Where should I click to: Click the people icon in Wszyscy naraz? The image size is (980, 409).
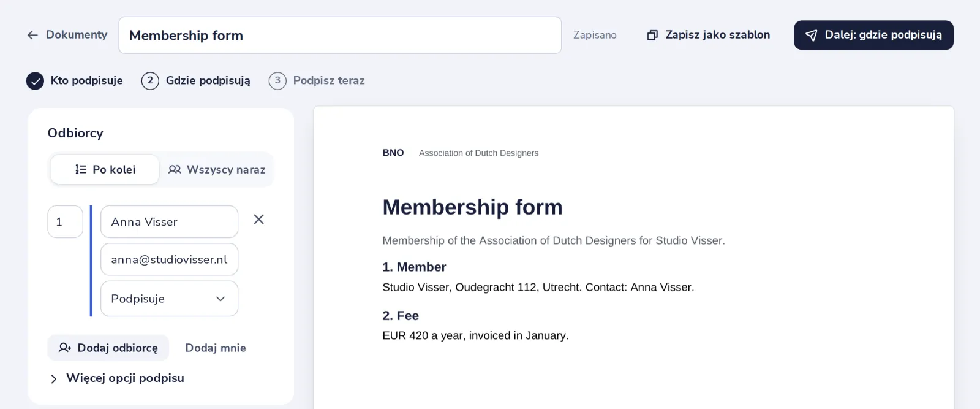[175, 169]
